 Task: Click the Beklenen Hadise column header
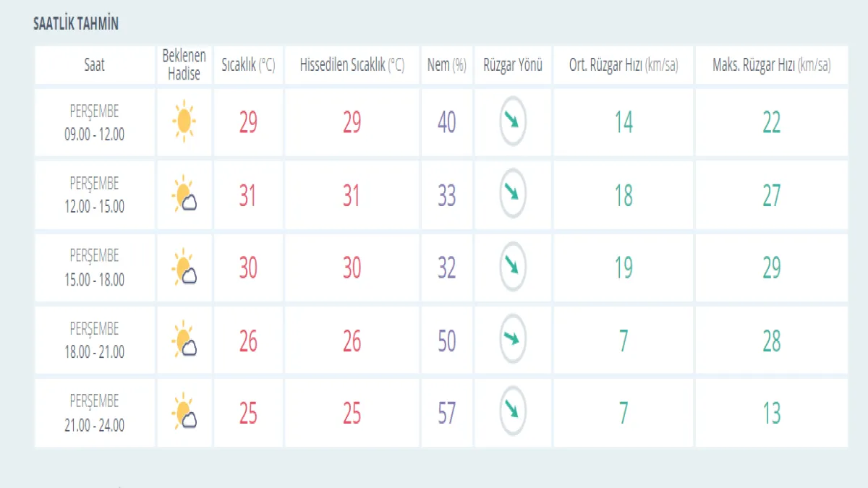pyautogui.click(x=184, y=65)
